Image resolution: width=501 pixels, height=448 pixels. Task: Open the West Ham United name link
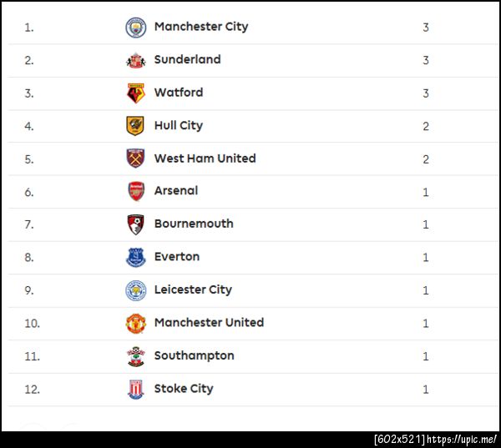coord(205,159)
